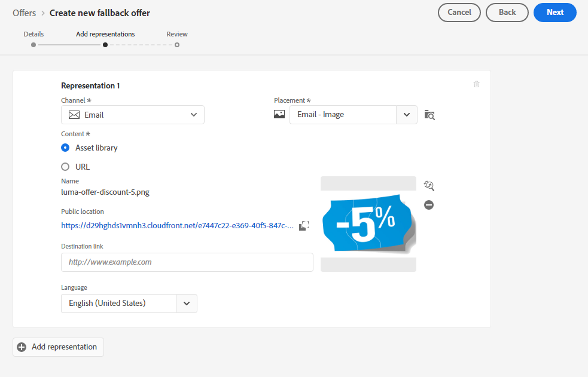Viewport: 588px width, 377px height.
Task: Click the Public location label
Action: click(x=83, y=212)
